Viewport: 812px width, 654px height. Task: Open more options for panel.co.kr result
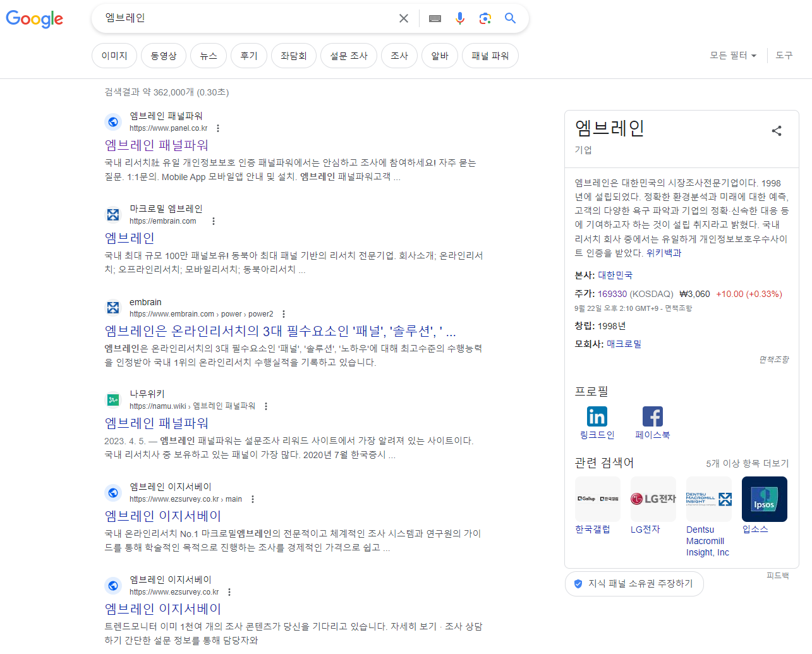(218, 128)
